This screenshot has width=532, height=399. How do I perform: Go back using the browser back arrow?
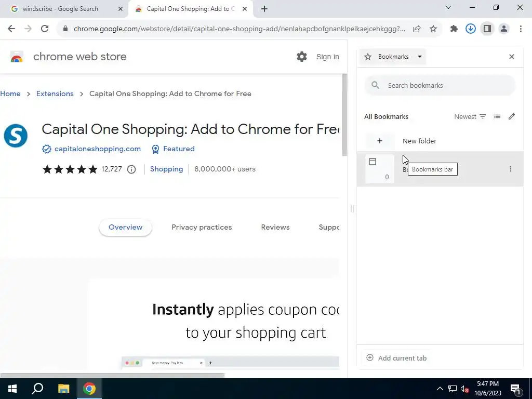(11, 29)
